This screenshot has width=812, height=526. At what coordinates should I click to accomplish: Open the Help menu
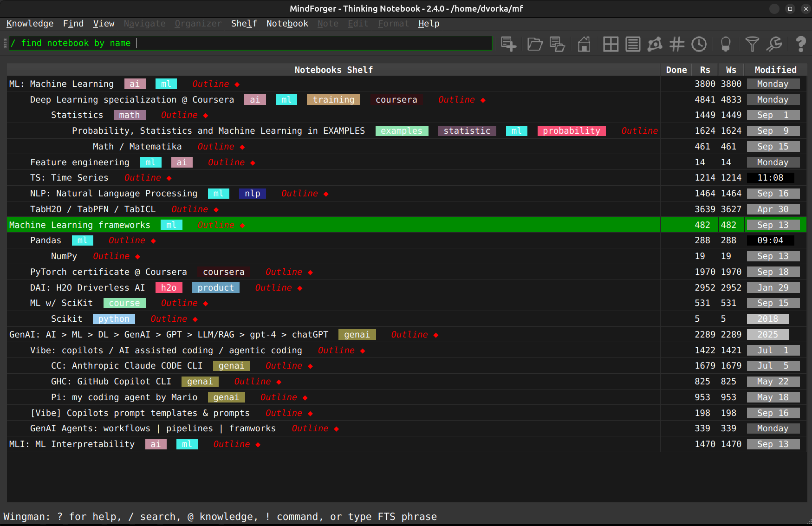[429, 24]
